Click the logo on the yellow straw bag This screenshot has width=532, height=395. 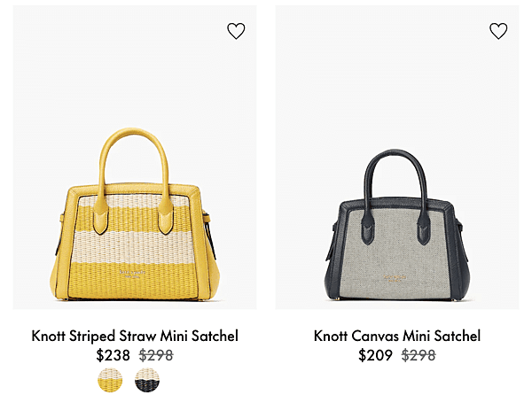click(132, 274)
